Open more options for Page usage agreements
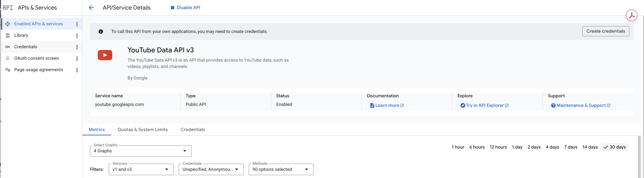Viewport: 644px width, 178px height. (x=77, y=70)
